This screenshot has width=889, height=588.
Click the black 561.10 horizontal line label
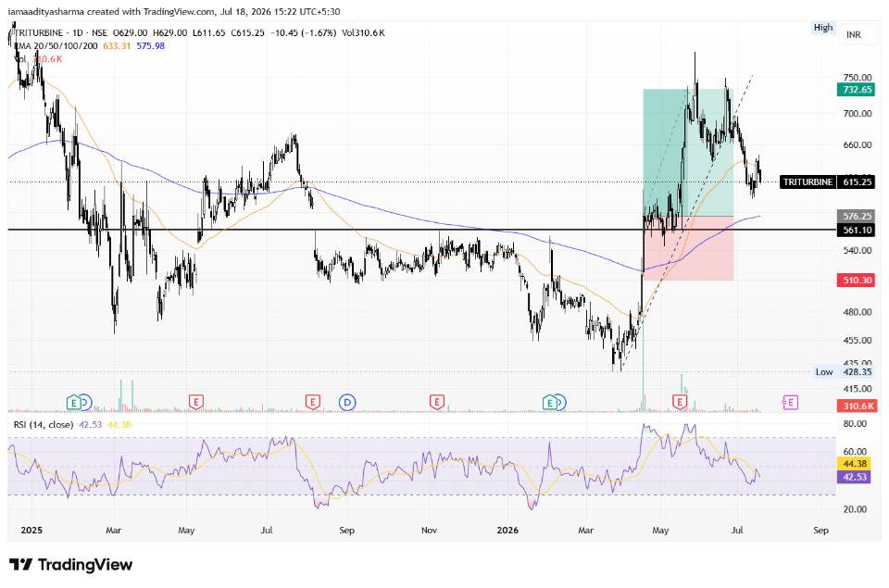coord(857,230)
